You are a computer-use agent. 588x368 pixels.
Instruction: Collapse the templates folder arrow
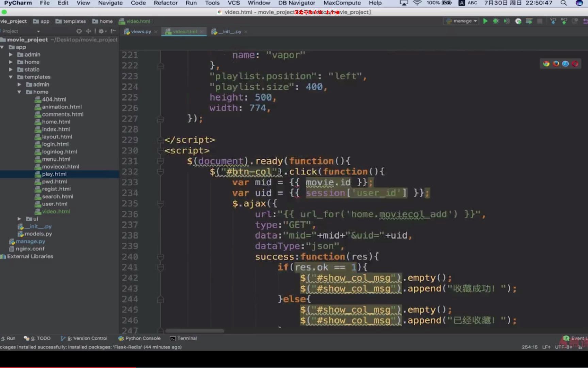11,77
